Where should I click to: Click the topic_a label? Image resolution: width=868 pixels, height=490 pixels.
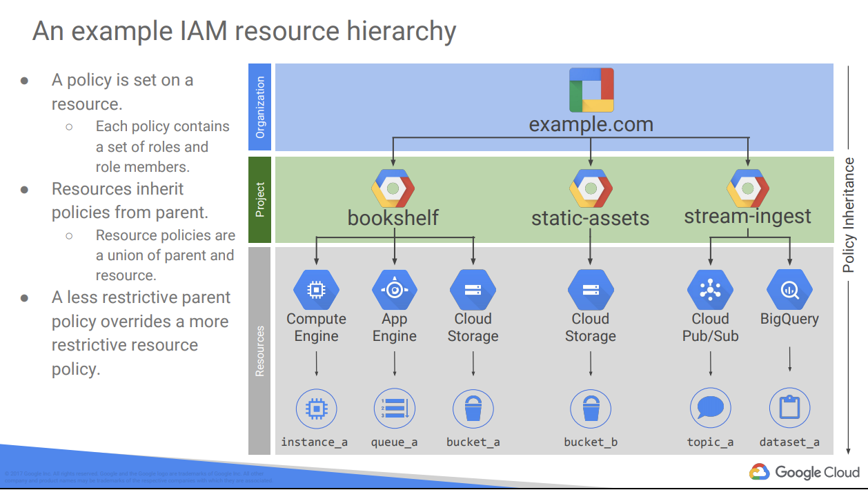tap(710, 442)
